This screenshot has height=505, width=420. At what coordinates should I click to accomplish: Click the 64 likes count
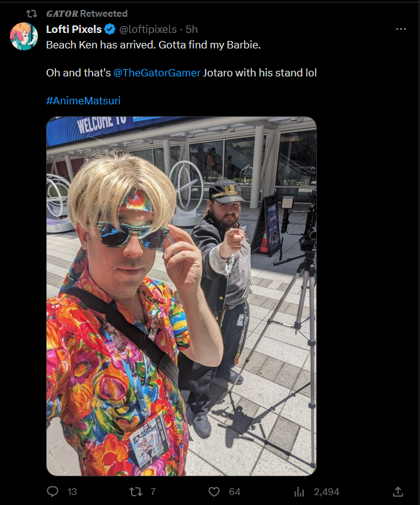[234, 492]
